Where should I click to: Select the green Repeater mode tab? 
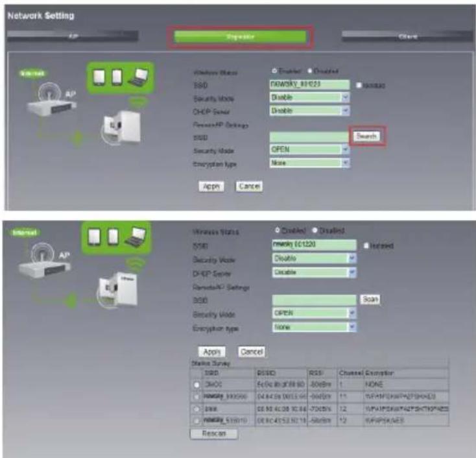click(x=240, y=37)
